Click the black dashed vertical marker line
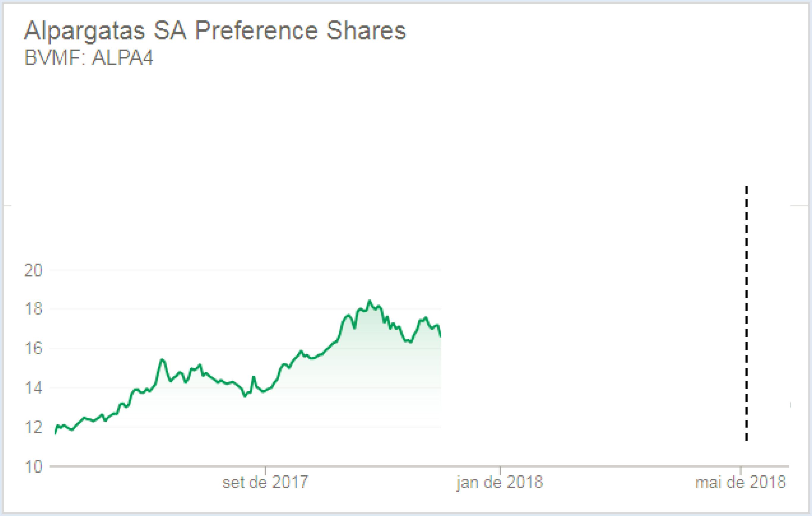This screenshot has width=812, height=516. 746,313
